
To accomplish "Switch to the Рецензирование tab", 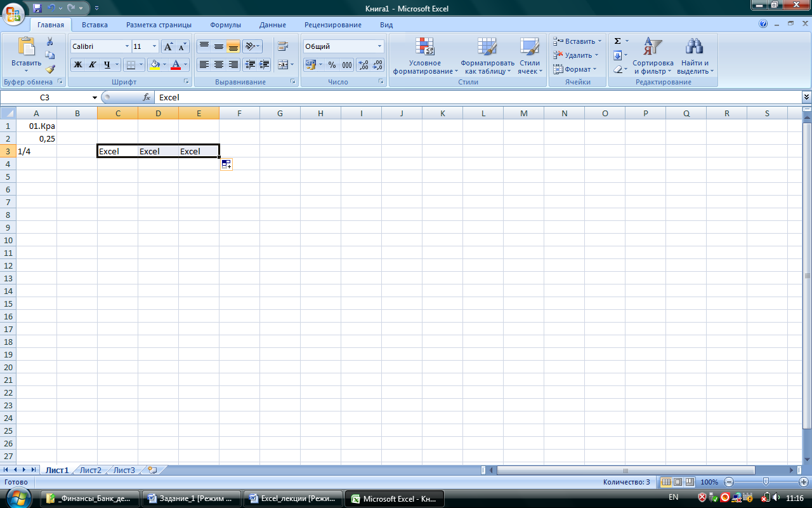I will [333, 25].
